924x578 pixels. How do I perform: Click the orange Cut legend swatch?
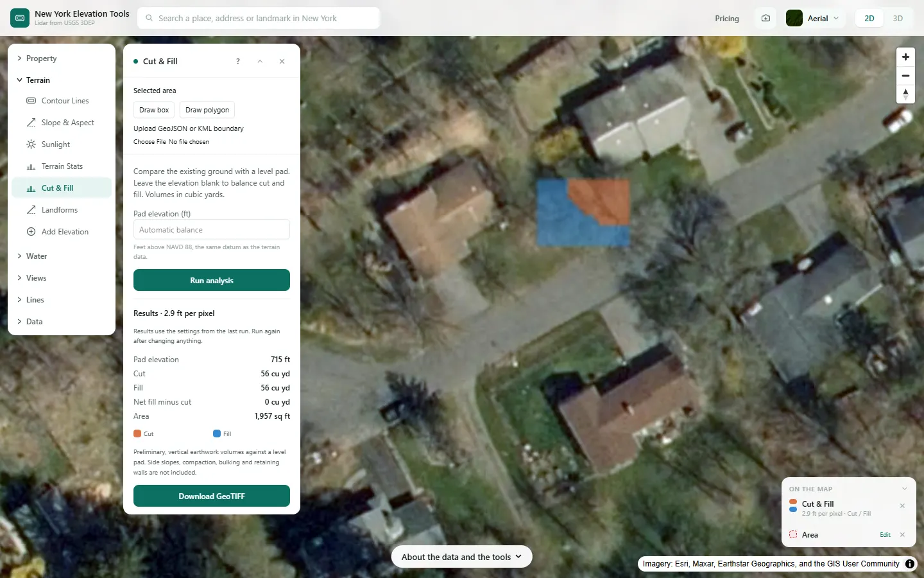coord(137,434)
